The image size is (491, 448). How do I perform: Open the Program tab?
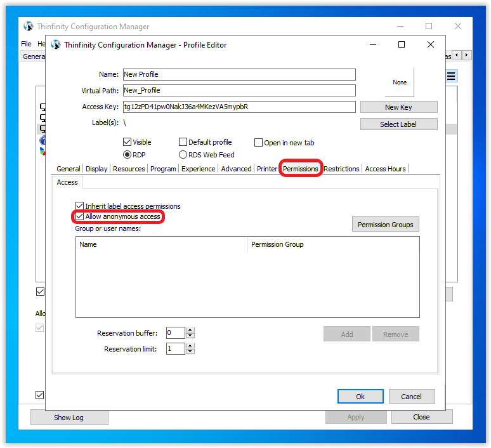[163, 169]
